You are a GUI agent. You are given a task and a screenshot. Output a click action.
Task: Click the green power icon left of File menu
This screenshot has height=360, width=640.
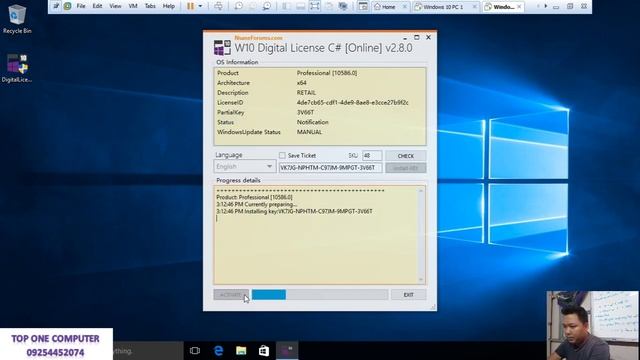coord(67,6)
